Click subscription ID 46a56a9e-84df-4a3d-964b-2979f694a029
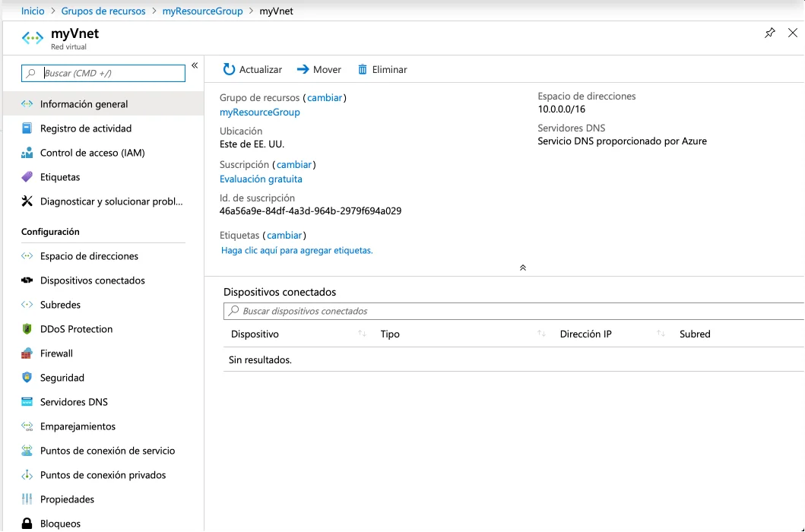The width and height of the screenshot is (805, 532). (310, 211)
